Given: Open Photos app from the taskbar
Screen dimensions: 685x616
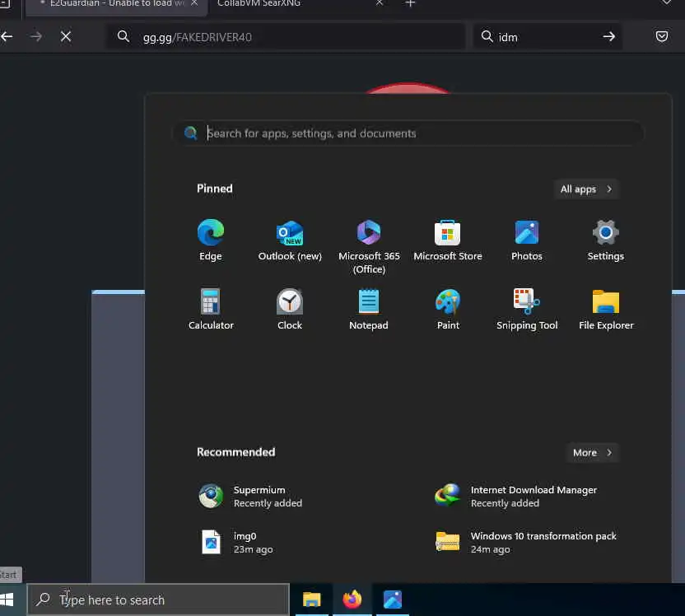Looking at the screenshot, I should (392, 600).
